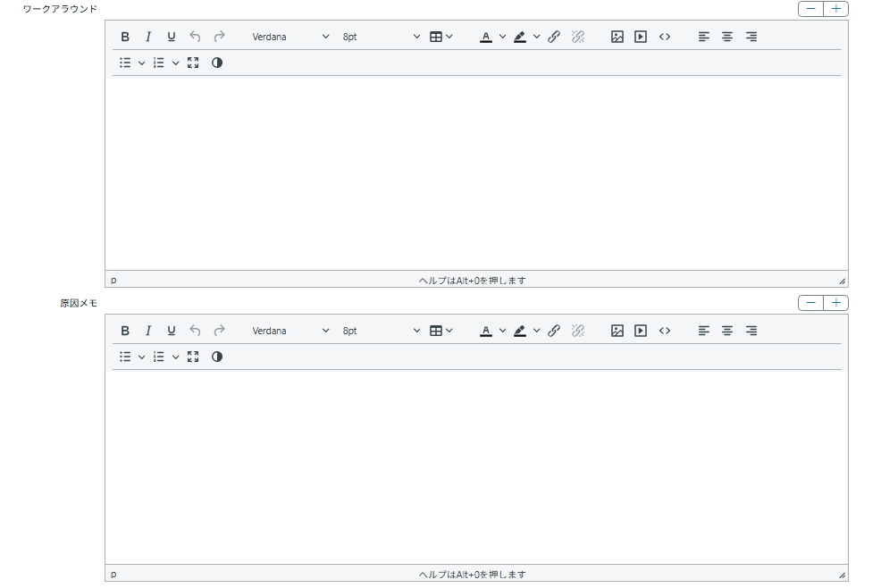881x588 pixels.
Task: Click the minus button beside 原因メモ
Action: click(x=810, y=303)
